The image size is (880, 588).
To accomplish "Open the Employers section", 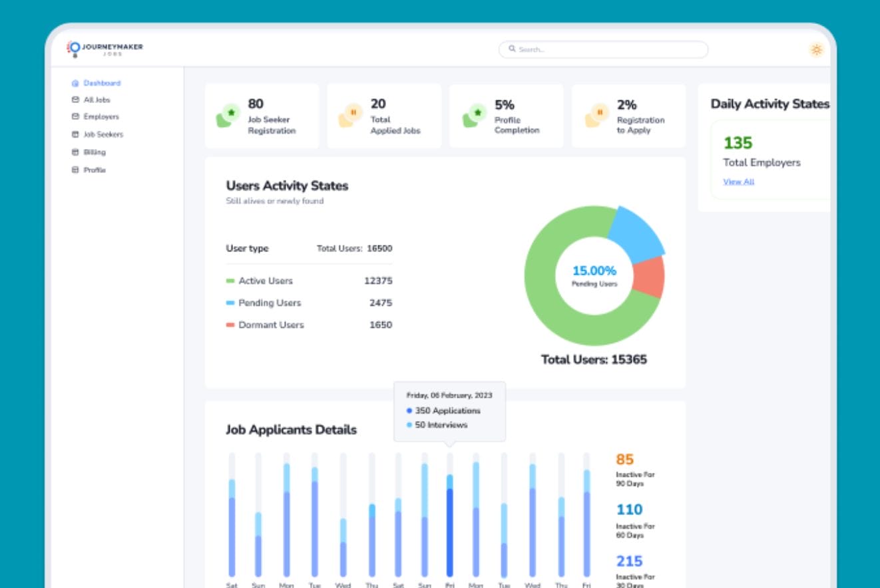I will click(102, 116).
